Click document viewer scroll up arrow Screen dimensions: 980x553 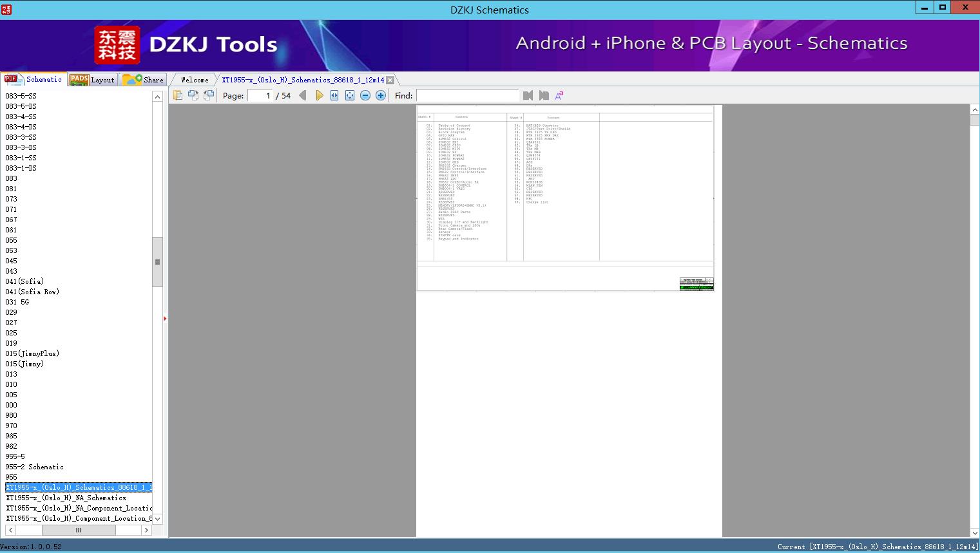click(x=975, y=110)
